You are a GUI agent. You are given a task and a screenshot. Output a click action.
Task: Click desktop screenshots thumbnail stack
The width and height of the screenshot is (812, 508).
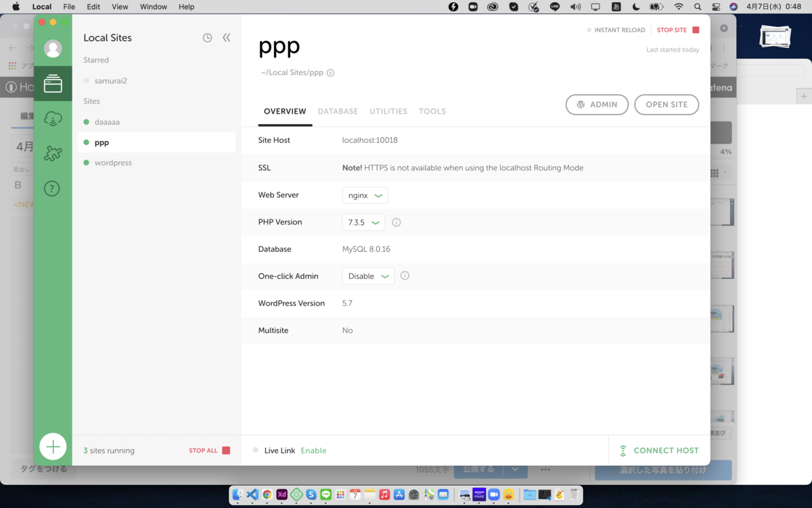coord(775,37)
